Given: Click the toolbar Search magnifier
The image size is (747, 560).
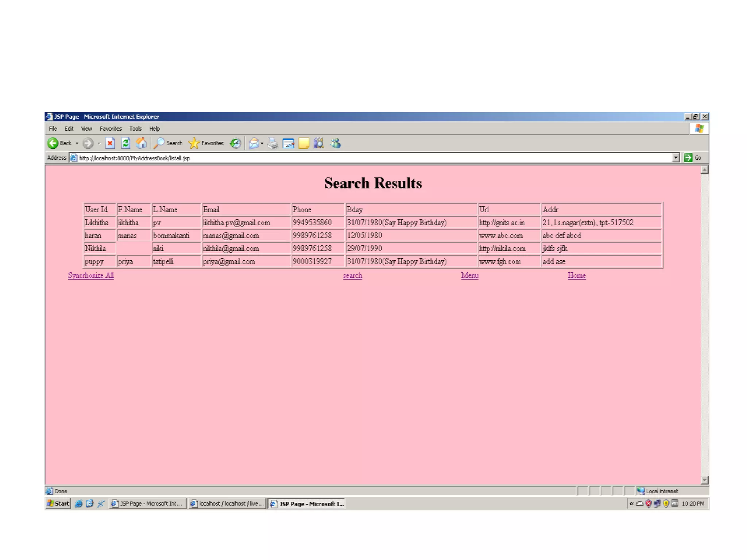Looking at the screenshot, I should [x=159, y=143].
